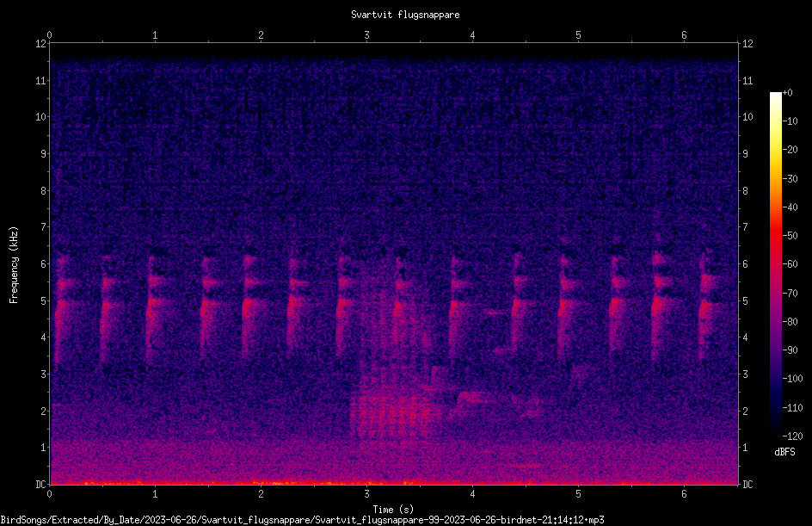Click the '12' tick on the left frequency axis
The height and width of the screenshot is (526, 812).
(40, 44)
